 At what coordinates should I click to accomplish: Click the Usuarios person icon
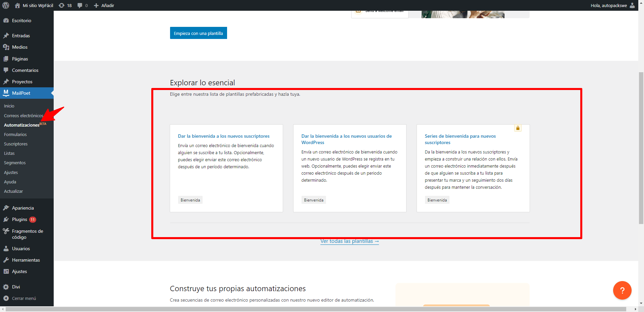(x=6, y=249)
